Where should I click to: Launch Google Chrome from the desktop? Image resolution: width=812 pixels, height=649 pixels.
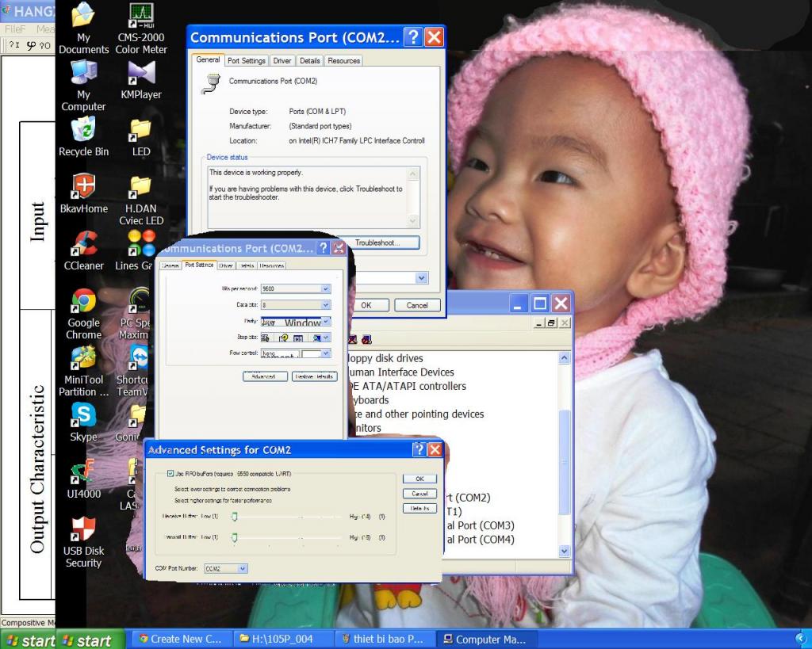pos(83,301)
